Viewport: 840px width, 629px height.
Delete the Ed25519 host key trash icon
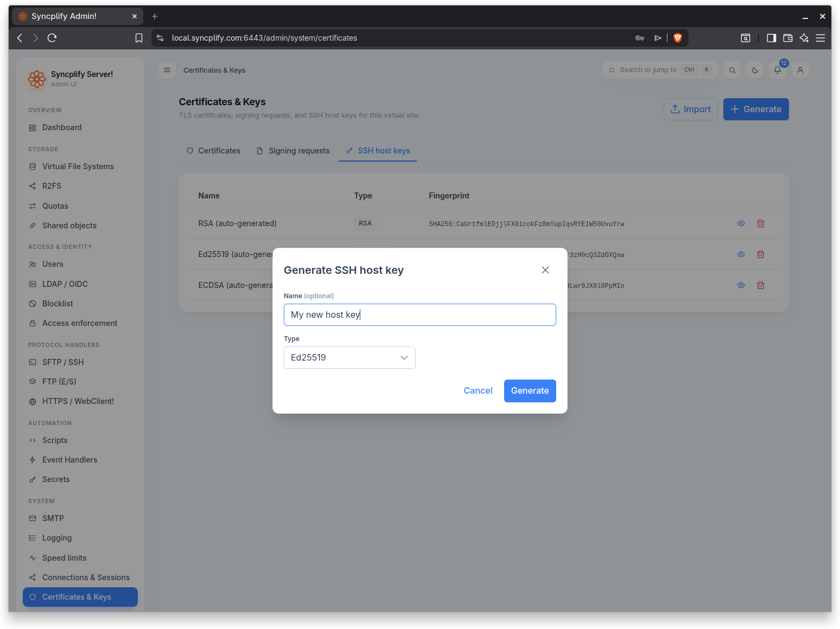pyautogui.click(x=761, y=254)
